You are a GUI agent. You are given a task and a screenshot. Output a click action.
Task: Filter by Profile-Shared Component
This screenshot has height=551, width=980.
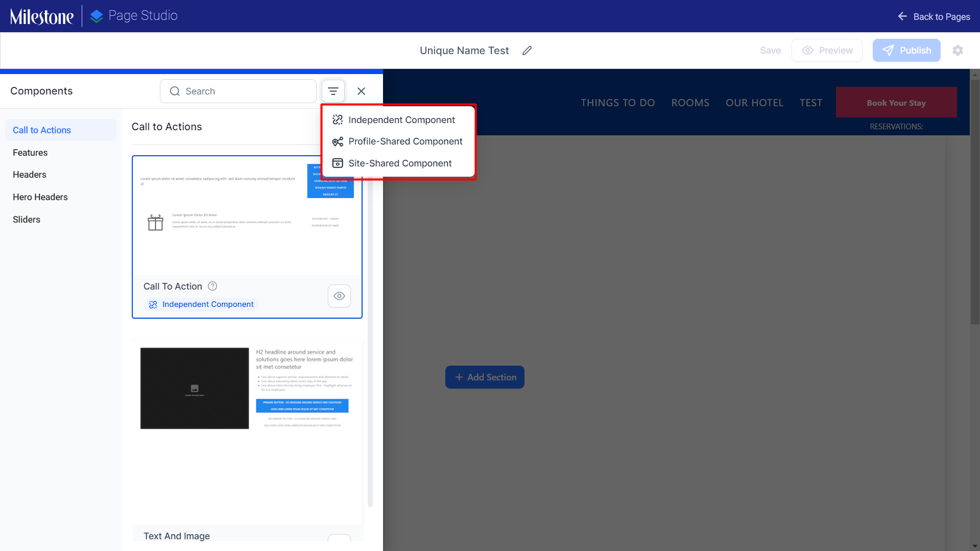coord(398,141)
